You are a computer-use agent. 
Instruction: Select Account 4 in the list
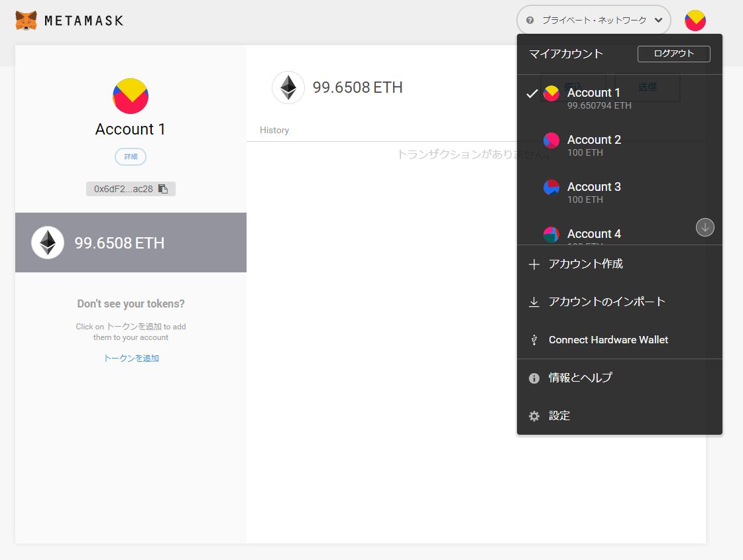pos(593,235)
